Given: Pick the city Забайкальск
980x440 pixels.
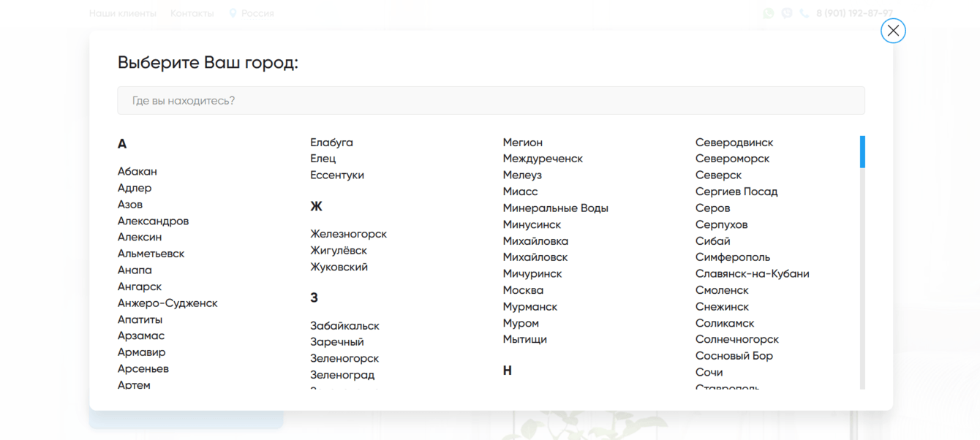Looking at the screenshot, I should [345, 326].
